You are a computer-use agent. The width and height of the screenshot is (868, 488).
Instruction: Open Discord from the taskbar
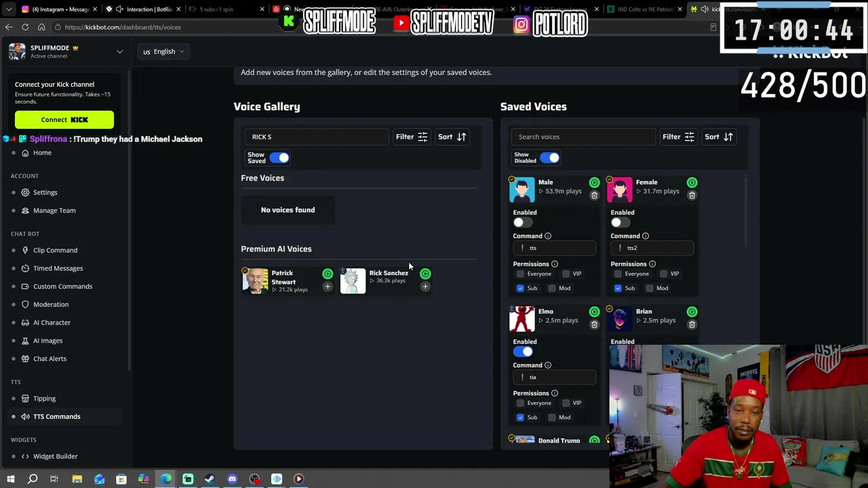[232, 479]
